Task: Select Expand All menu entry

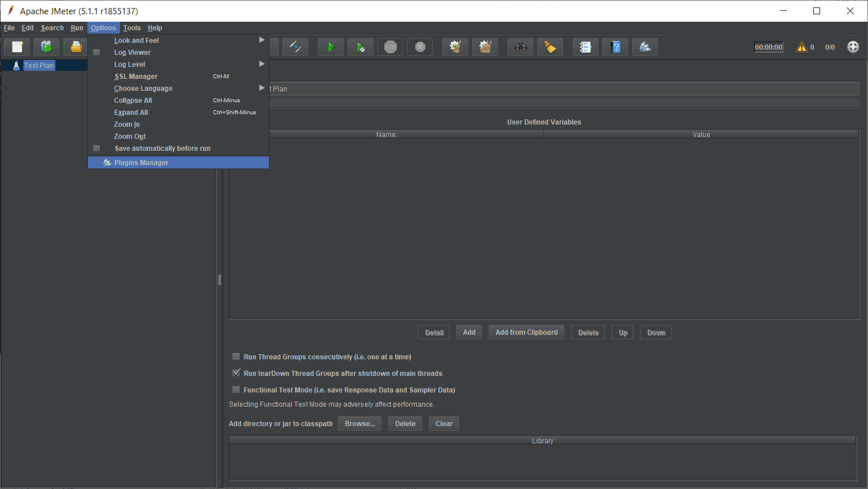Action: [x=178, y=113]
